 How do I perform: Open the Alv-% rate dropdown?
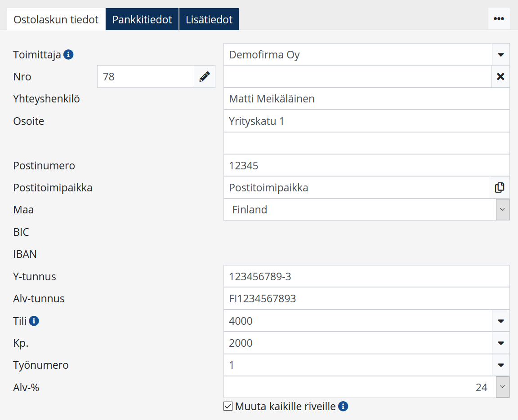pos(502,387)
